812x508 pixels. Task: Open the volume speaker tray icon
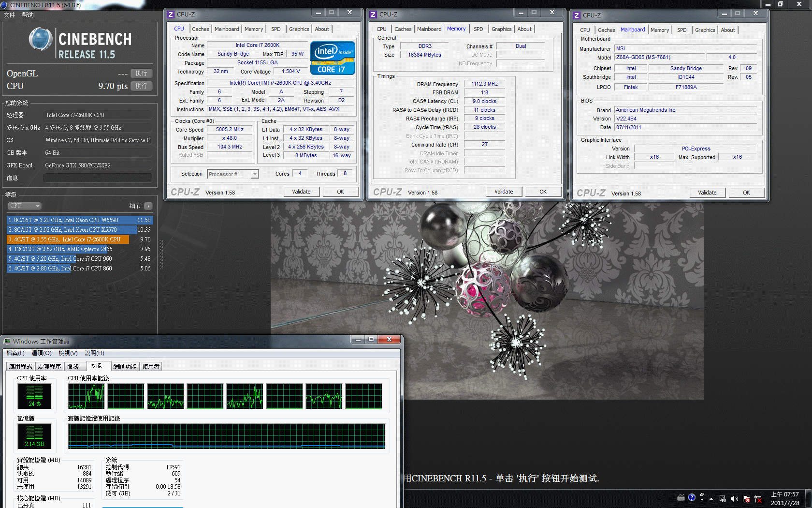(x=735, y=498)
